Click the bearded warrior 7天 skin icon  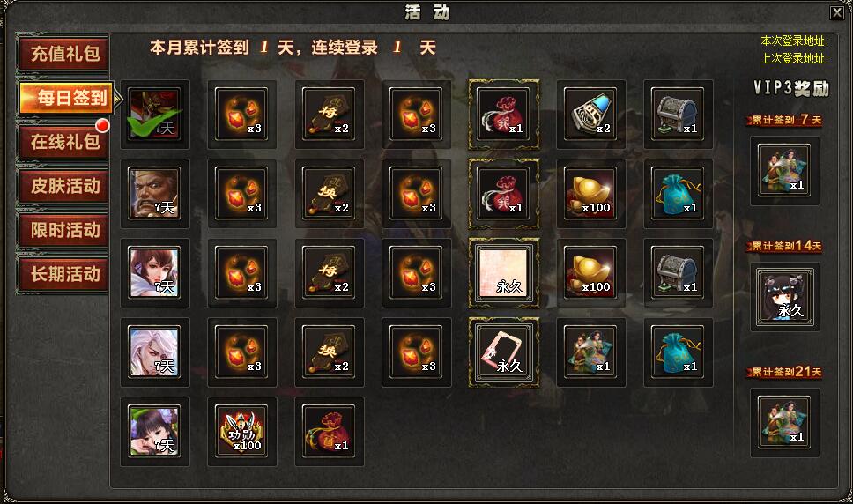click(x=154, y=194)
